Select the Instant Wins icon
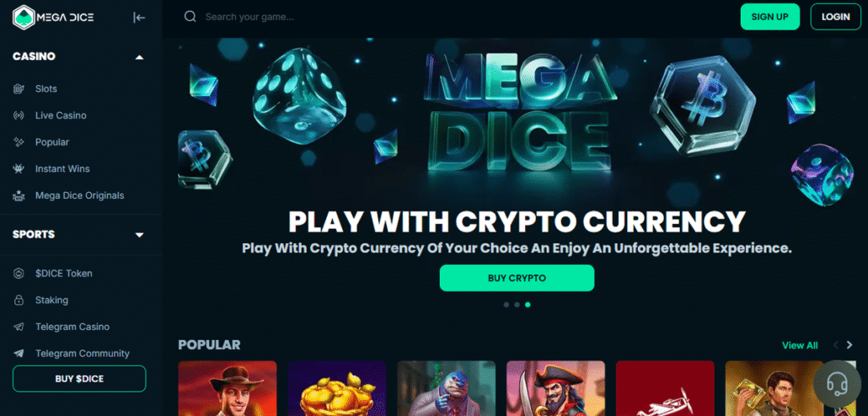Screen dimensions: 868x416 point(19,168)
